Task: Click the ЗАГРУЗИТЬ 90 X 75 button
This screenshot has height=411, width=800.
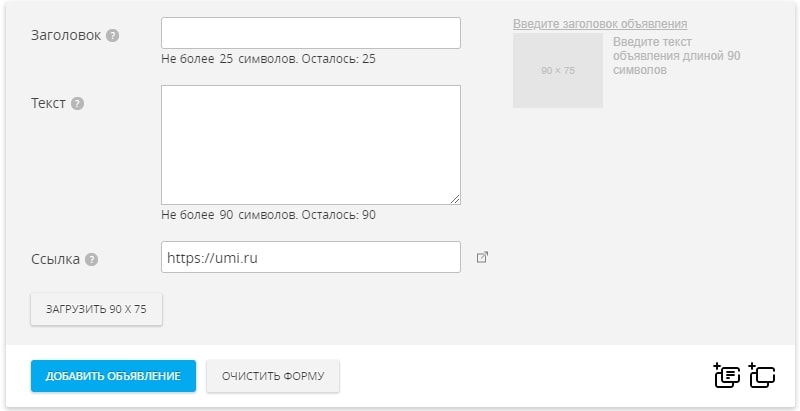Action: pyautogui.click(x=96, y=309)
